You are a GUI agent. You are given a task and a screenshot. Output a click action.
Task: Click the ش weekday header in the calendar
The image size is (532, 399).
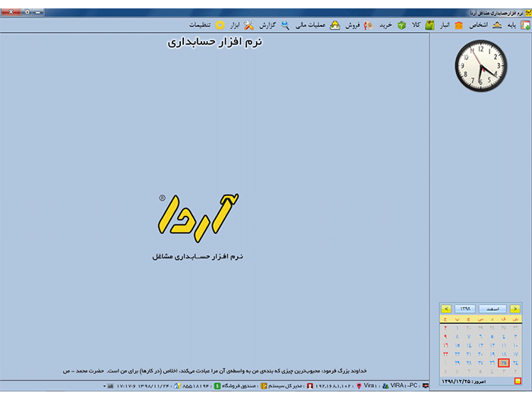515,319
